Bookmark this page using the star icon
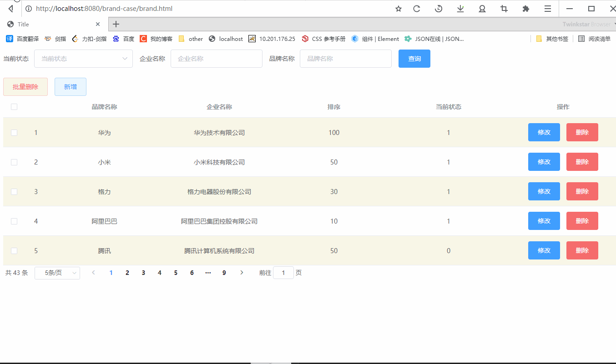616x364 pixels. (398, 8)
